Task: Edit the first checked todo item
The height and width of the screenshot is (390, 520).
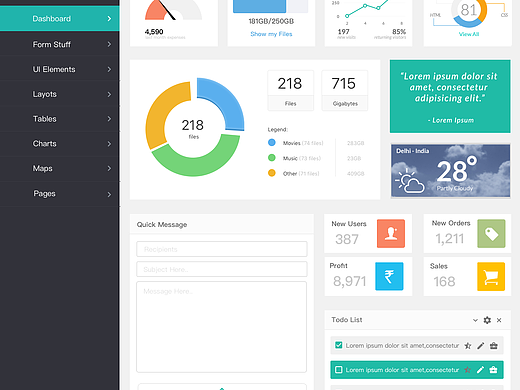Action: pos(480,346)
